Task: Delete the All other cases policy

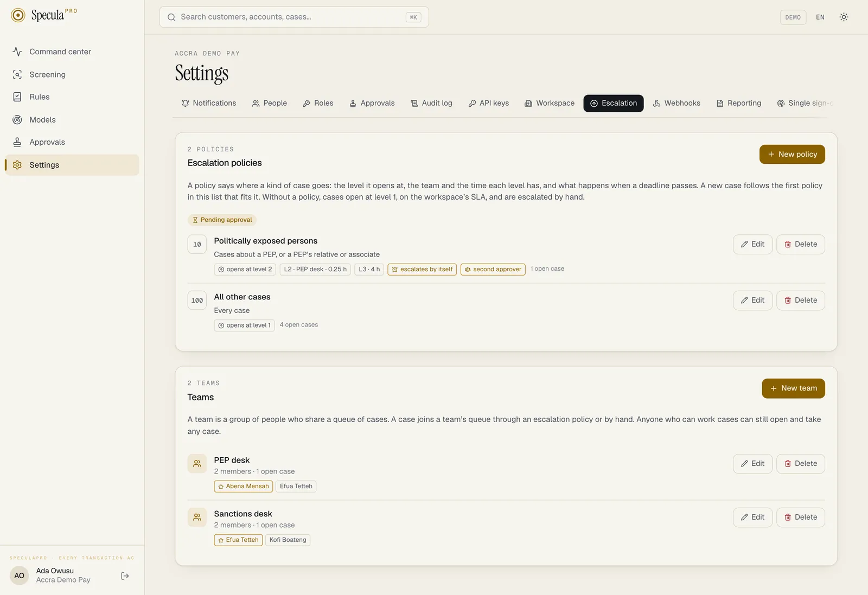Action: [801, 300]
